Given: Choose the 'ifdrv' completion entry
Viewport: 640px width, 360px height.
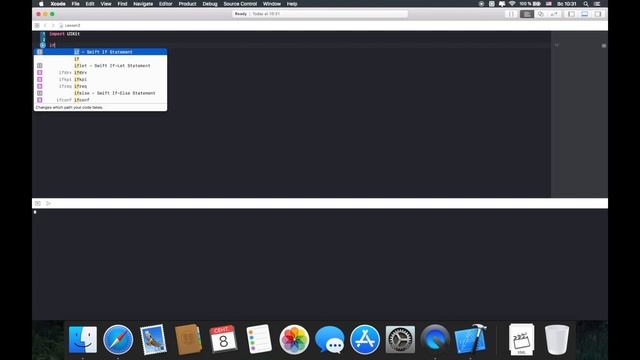Looking at the screenshot, I should tap(100, 73).
